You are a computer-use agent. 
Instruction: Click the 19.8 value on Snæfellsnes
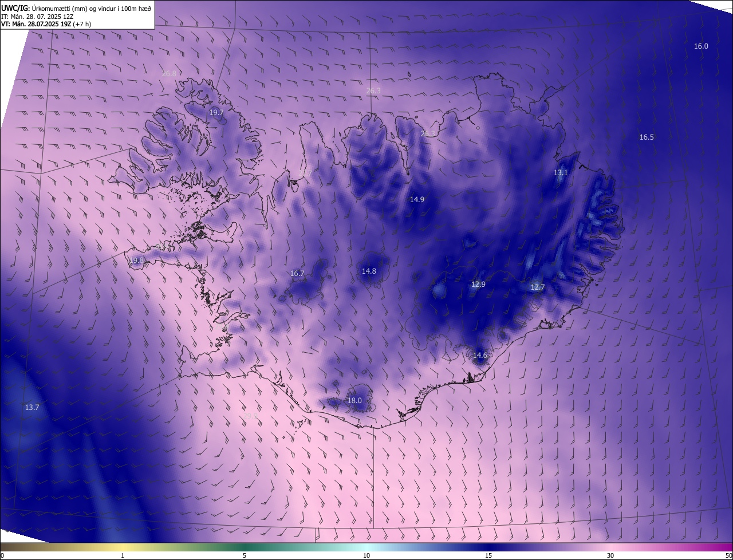[136, 260]
